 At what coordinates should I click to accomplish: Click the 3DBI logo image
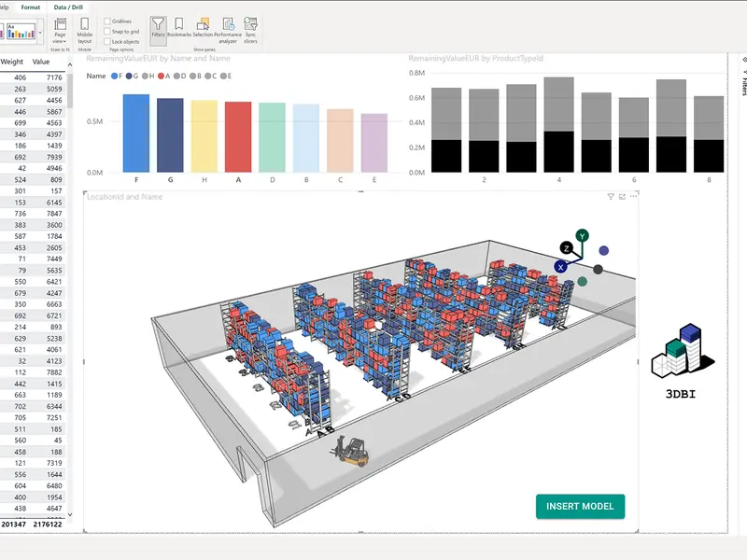[683, 360]
